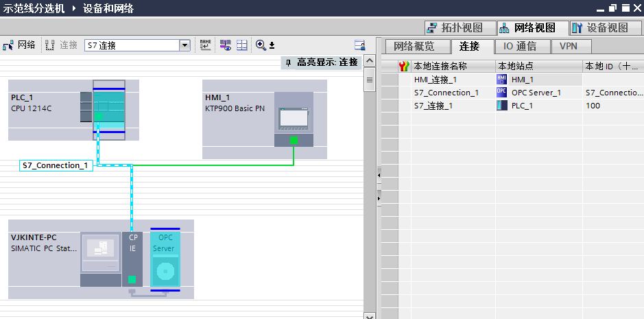644x319 pixels.
Task: Click the canvas scroll up arrow
Action: (370, 61)
